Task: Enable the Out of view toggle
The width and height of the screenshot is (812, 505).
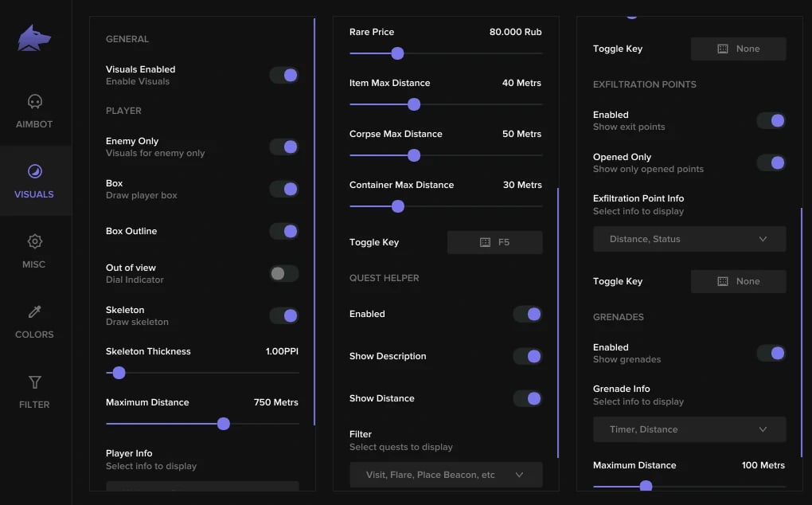Action: click(284, 273)
